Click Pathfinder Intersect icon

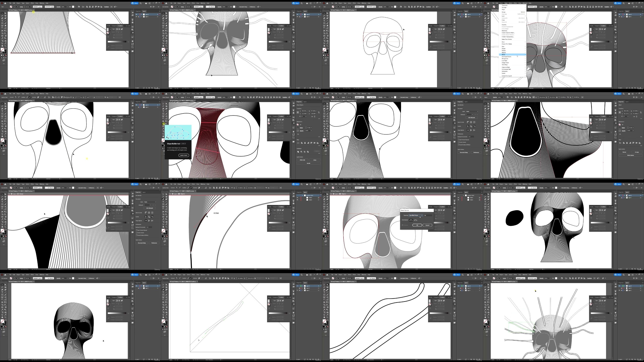[x=305, y=152]
